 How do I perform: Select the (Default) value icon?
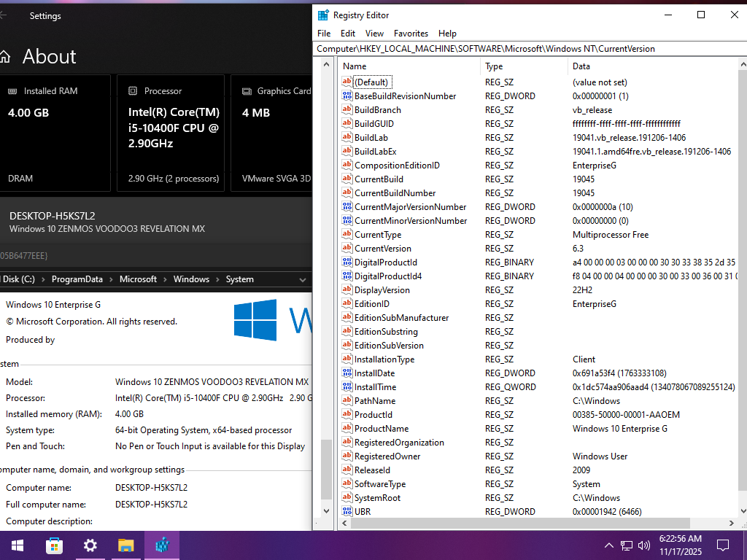(347, 82)
